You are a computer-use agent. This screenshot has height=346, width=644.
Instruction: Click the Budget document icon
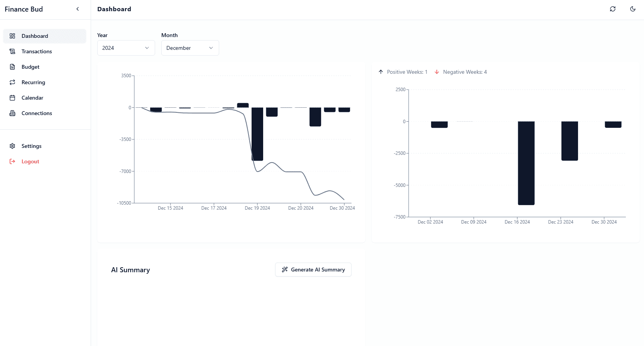coord(12,67)
